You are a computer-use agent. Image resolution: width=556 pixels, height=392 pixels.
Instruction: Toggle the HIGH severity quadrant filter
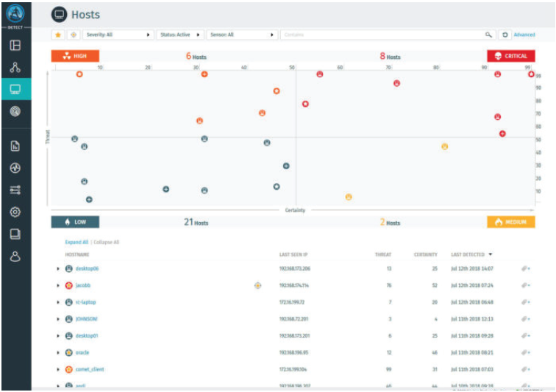pyautogui.click(x=74, y=56)
